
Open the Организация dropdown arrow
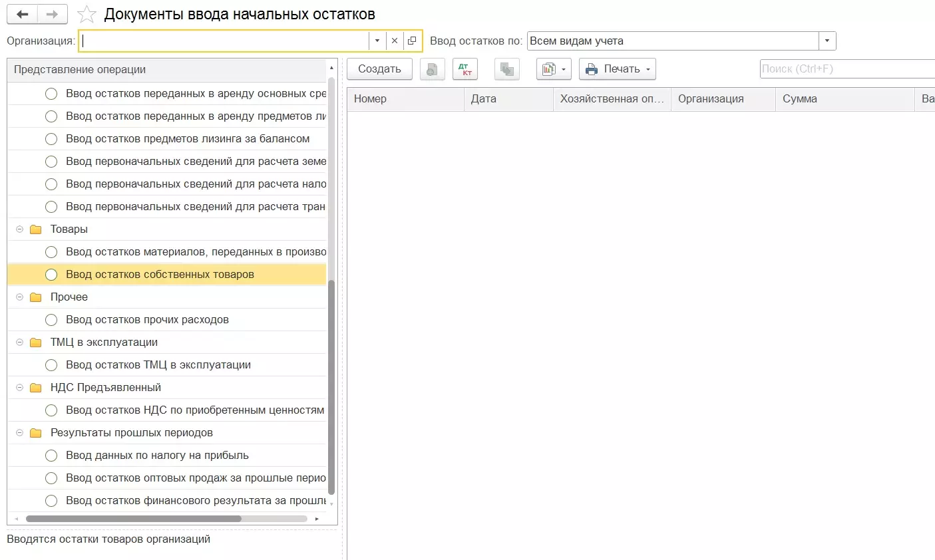coord(377,41)
